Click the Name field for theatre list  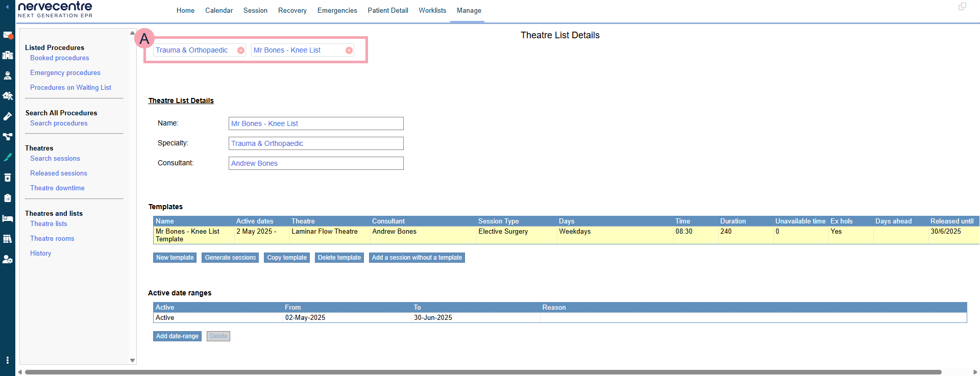(x=316, y=123)
